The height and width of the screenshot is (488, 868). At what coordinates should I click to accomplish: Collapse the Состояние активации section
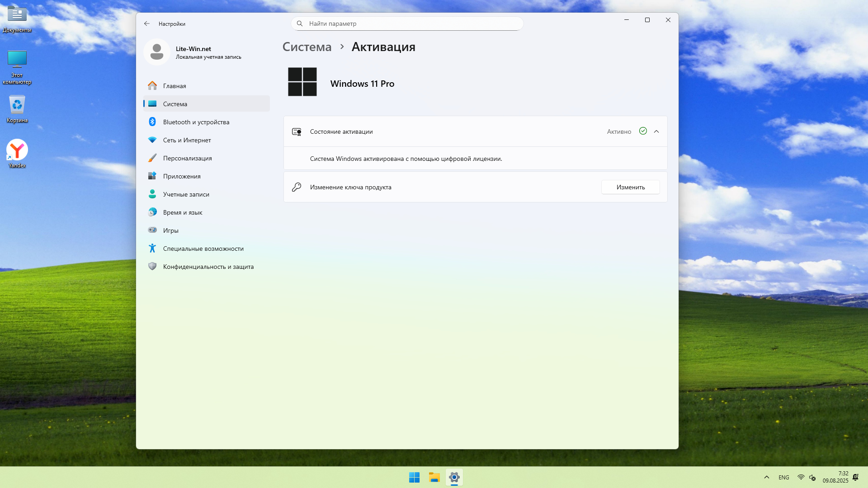(x=656, y=131)
